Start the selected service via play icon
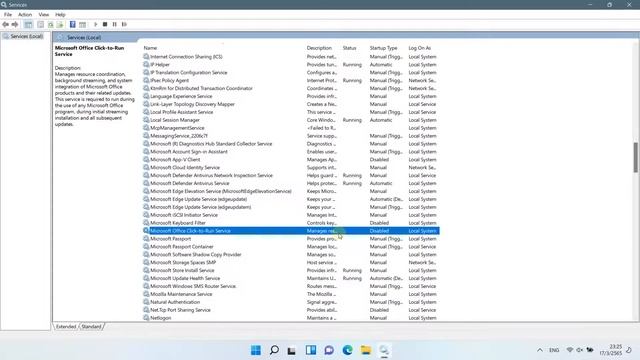This screenshot has width=640, height=360. click(96, 24)
